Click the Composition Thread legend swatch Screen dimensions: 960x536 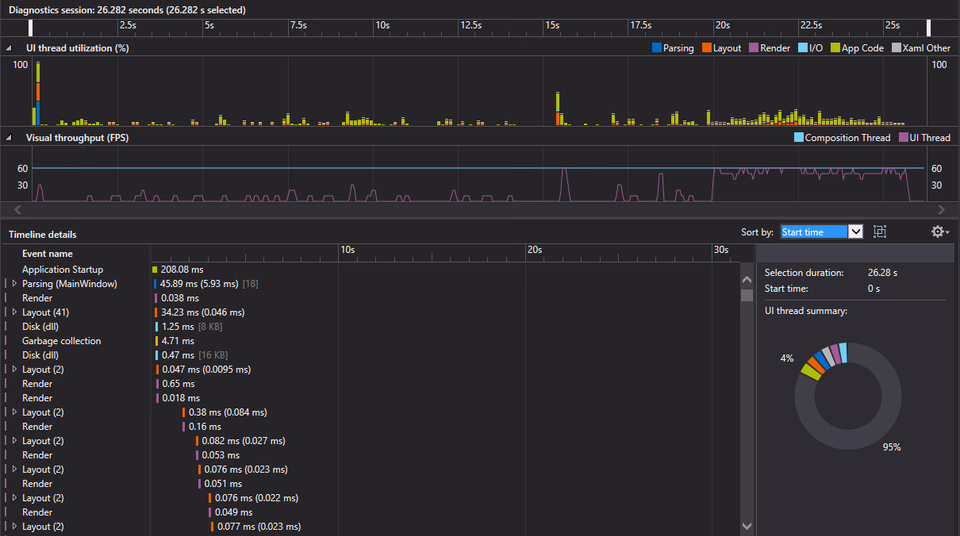point(798,138)
